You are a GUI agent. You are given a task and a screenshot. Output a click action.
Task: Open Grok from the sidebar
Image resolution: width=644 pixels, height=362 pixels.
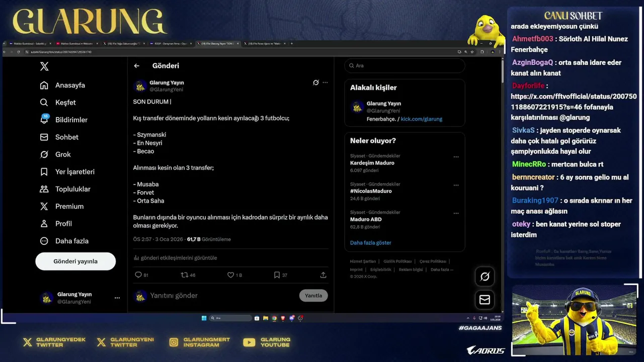55,154
